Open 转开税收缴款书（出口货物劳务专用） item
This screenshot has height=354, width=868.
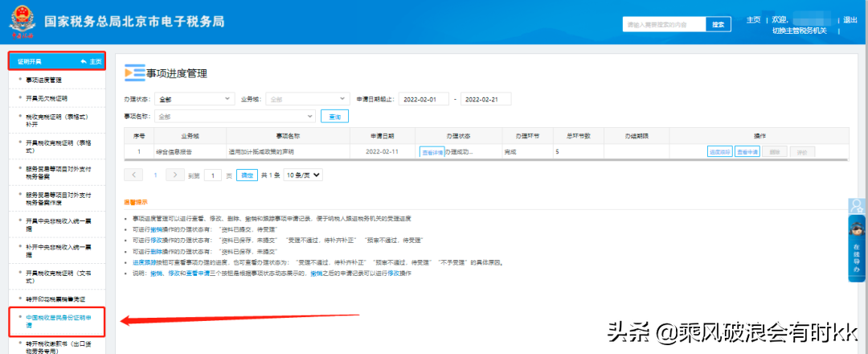(x=58, y=348)
